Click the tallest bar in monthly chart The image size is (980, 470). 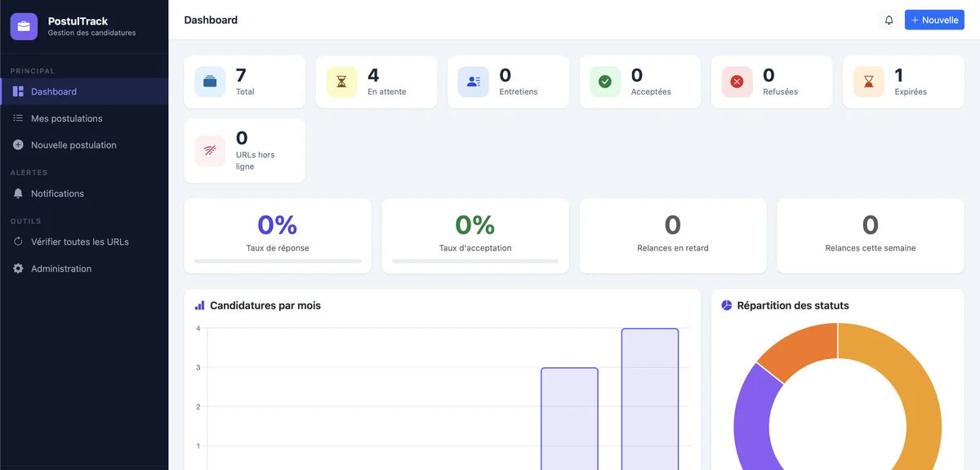(x=650, y=399)
